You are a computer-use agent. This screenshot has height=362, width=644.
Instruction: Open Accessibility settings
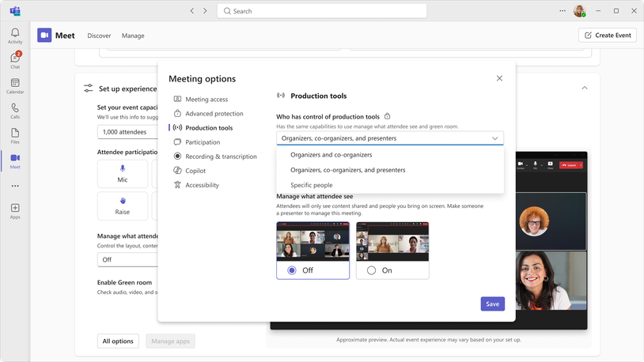click(x=196, y=185)
